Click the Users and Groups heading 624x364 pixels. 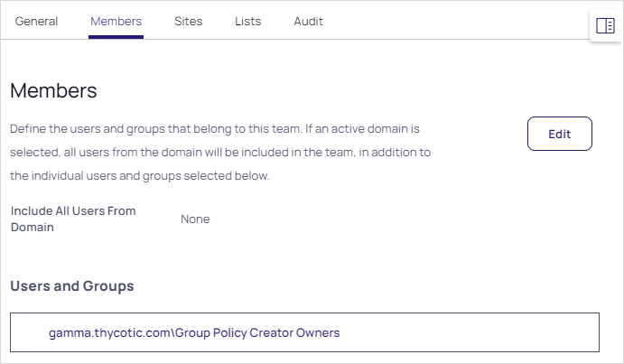(72, 286)
